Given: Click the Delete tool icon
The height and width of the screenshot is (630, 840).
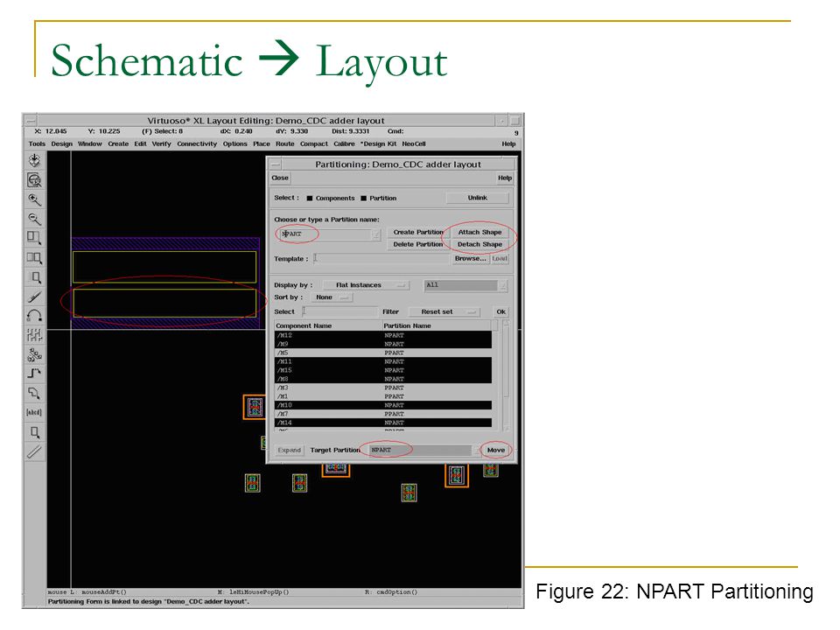Looking at the screenshot, I should click(34, 297).
